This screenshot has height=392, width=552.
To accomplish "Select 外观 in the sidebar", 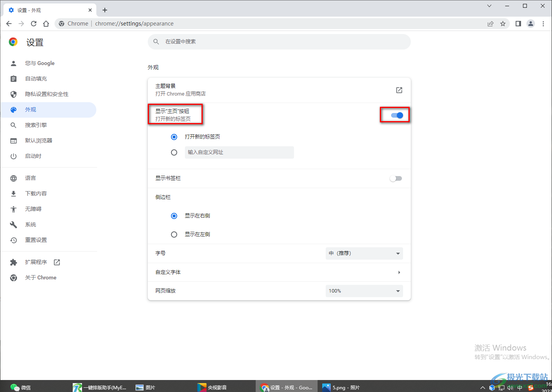I will point(48,110).
